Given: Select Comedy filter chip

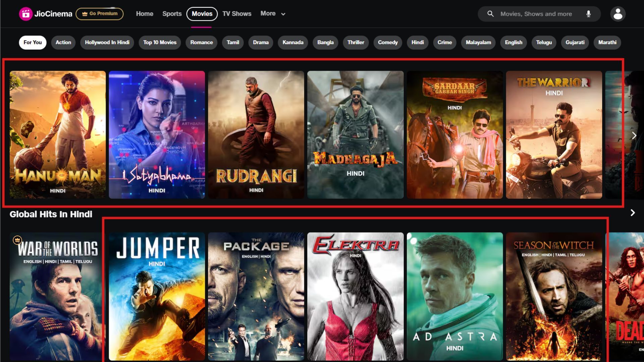Looking at the screenshot, I should point(388,43).
